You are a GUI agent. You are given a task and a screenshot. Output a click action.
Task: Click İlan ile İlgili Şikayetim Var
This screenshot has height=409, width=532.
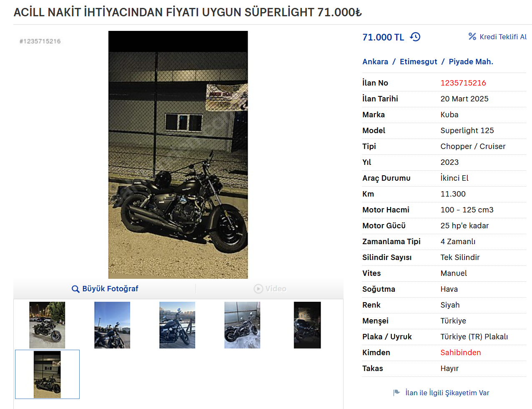pyautogui.click(x=447, y=393)
